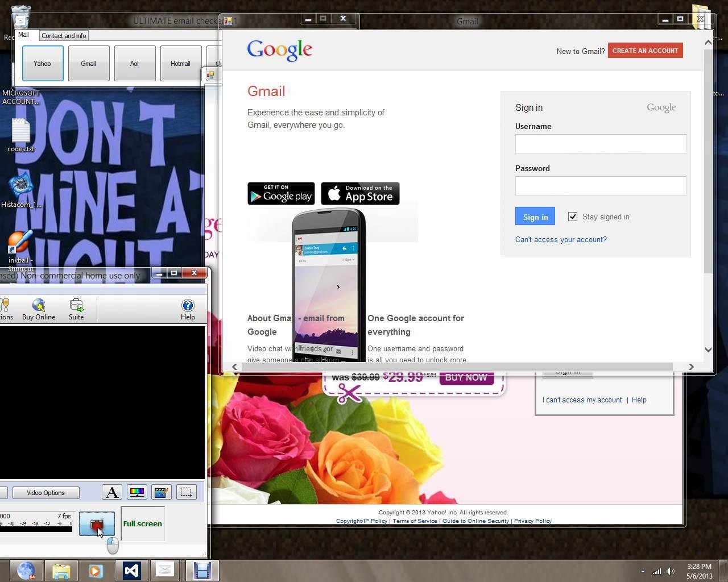Click the folder icon at desktop top right
728x582 pixels.
(701, 17)
